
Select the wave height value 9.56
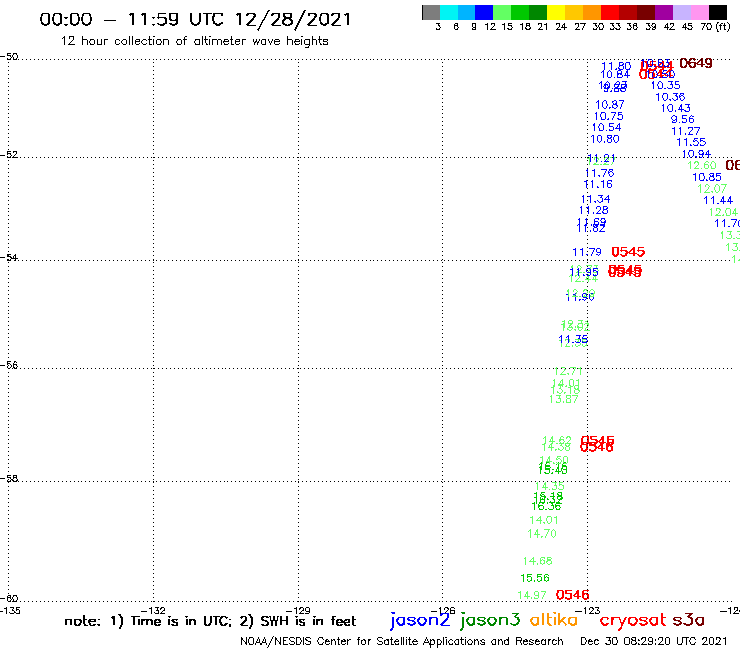(682, 119)
